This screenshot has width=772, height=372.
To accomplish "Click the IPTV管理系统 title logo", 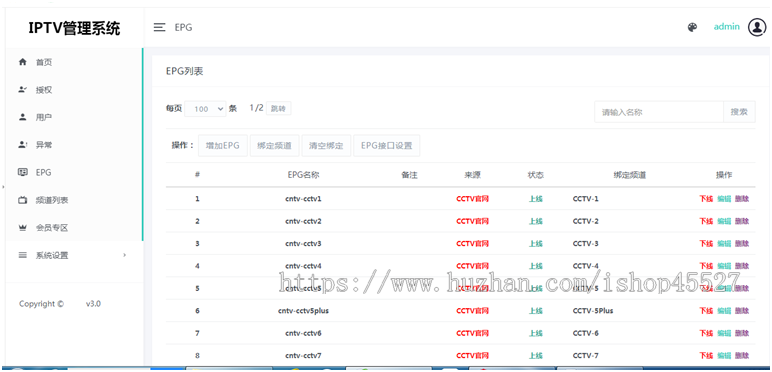I will tap(74, 28).
